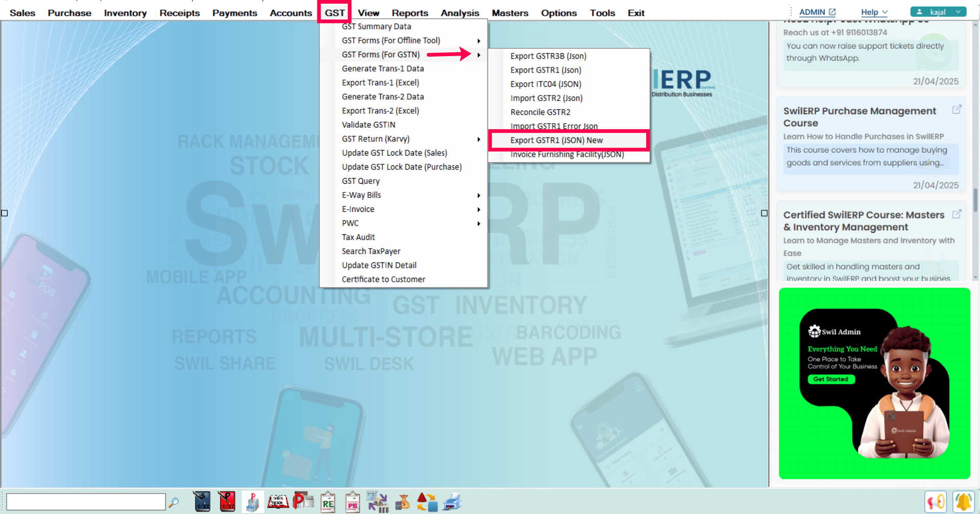
Task: Select Reconcile GSTR2
Action: tap(540, 112)
